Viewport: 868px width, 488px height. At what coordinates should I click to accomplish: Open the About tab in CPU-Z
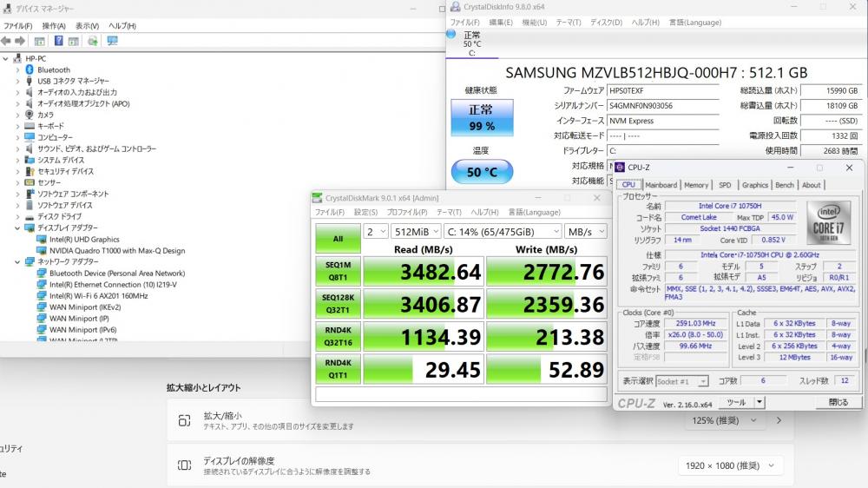[811, 185]
